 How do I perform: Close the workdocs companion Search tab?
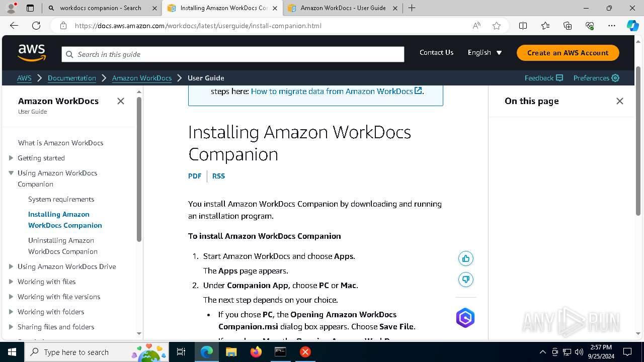click(154, 8)
